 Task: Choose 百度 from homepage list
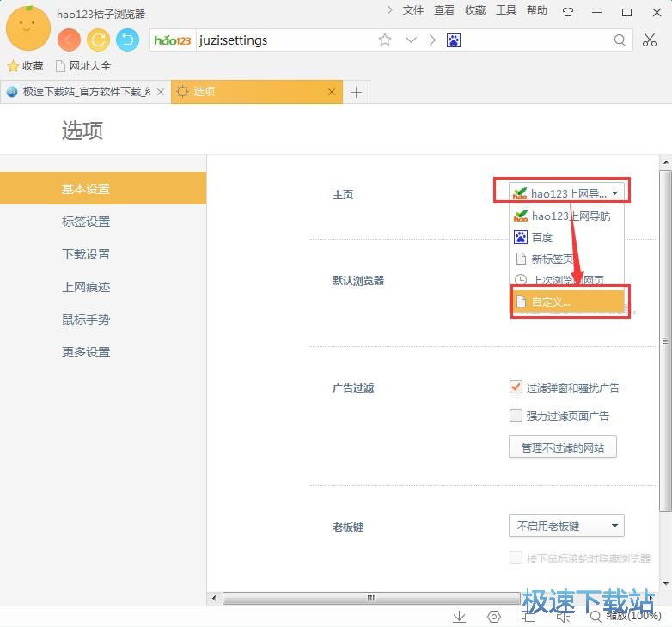[x=566, y=237]
